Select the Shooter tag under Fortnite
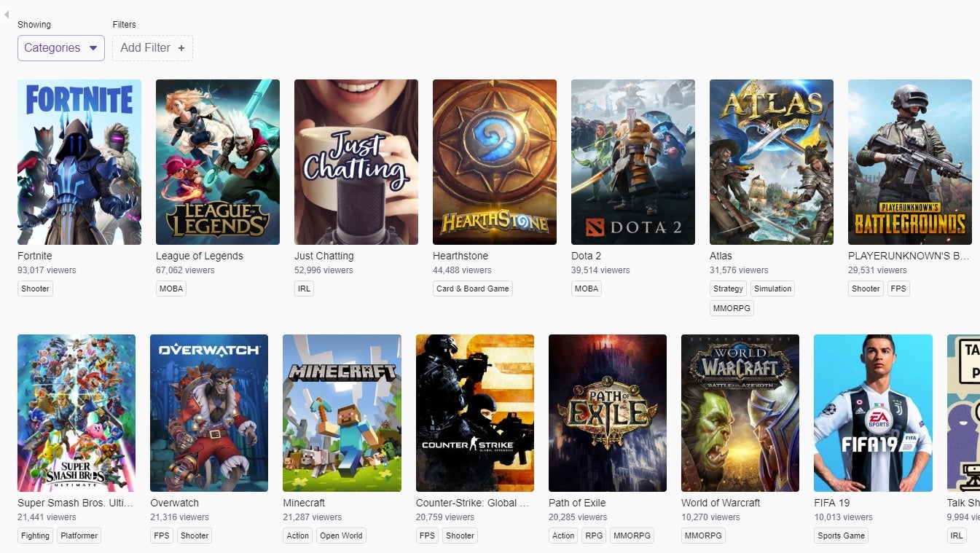Image resolution: width=980 pixels, height=553 pixels. [x=35, y=289]
